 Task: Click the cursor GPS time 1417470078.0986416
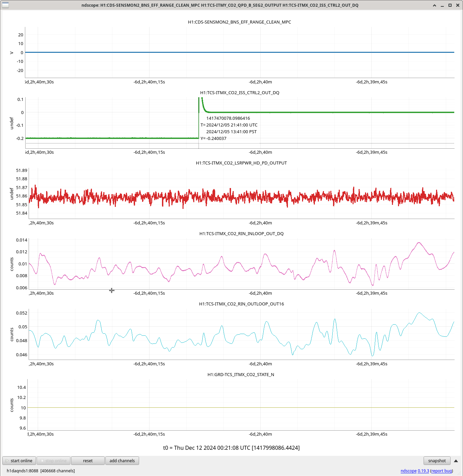point(228,118)
